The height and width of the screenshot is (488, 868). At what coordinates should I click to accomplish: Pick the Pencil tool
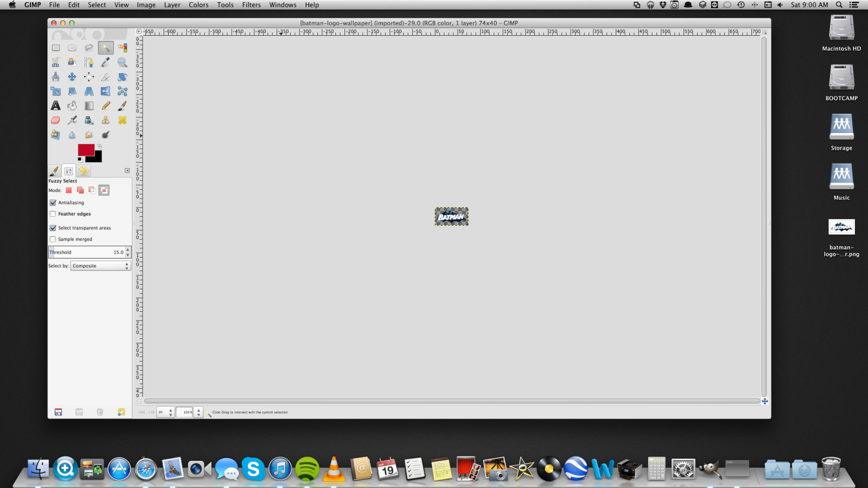[x=106, y=106]
